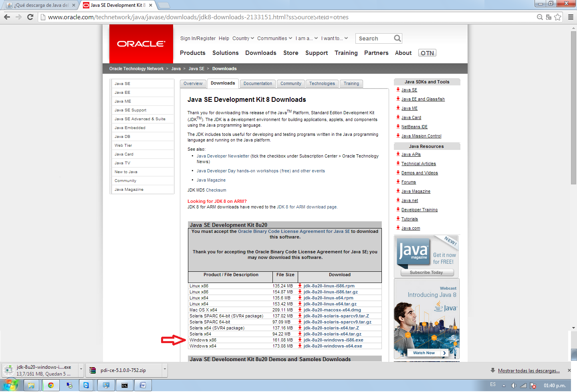
Task: Click the search magnifier icon in the address bar
Action: click(540, 17)
